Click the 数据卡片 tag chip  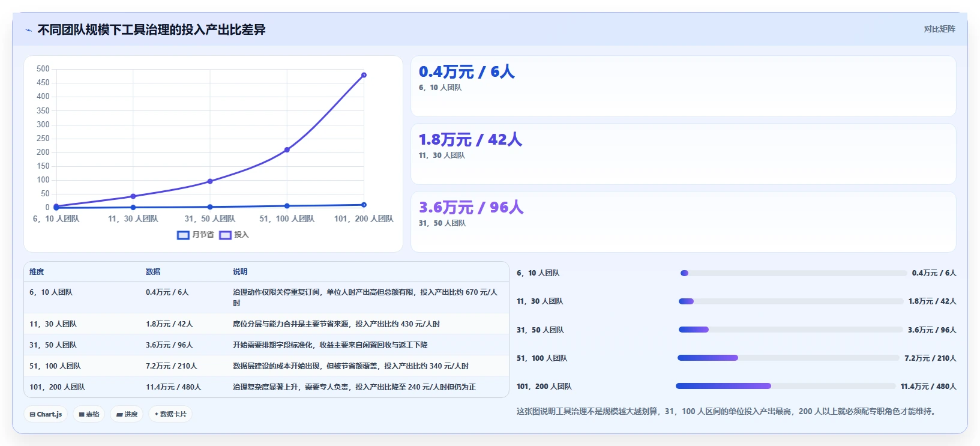click(170, 414)
